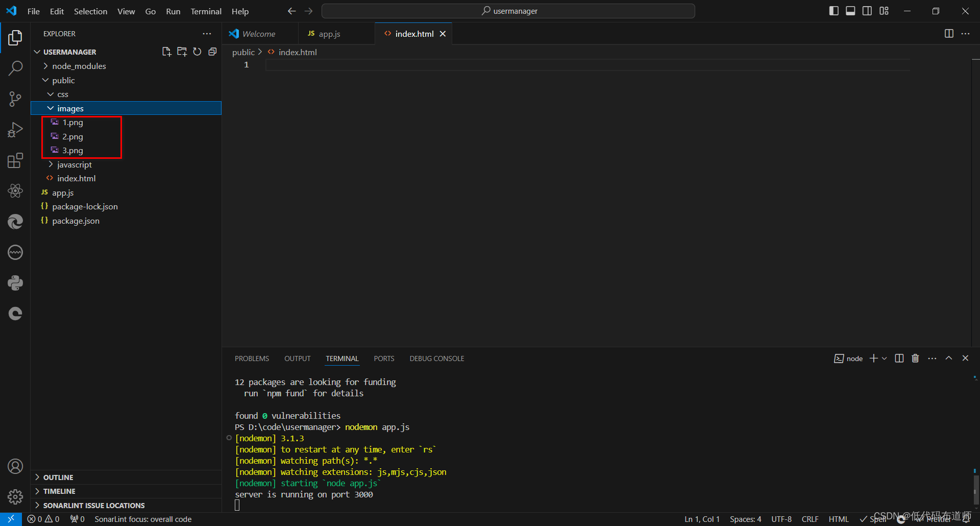The height and width of the screenshot is (526, 980).
Task: Toggle the secondary side bar
Action: tap(867, 11)
